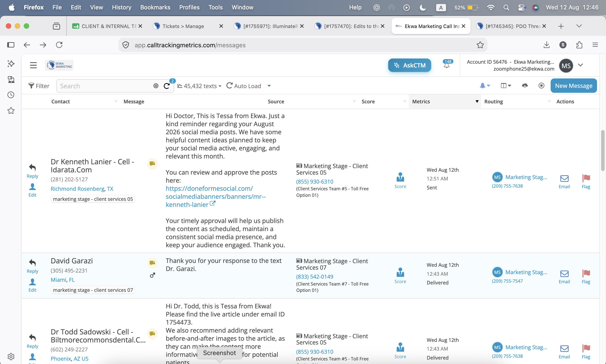Open the Firefox history sidebar clock icon

11,95
